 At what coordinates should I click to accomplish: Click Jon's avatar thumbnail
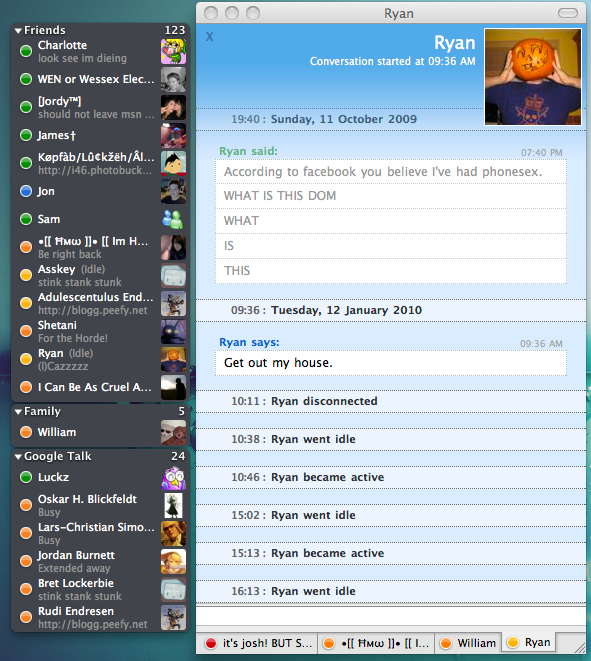tap(173, 191)
